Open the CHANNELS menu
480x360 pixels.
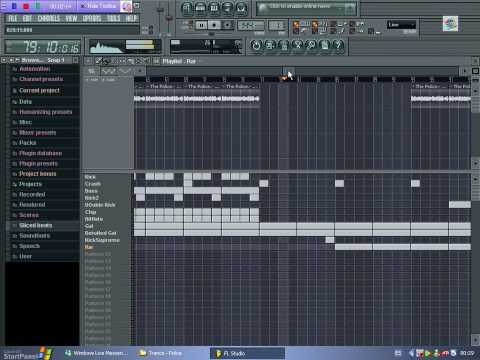click(x=49, y=18)
